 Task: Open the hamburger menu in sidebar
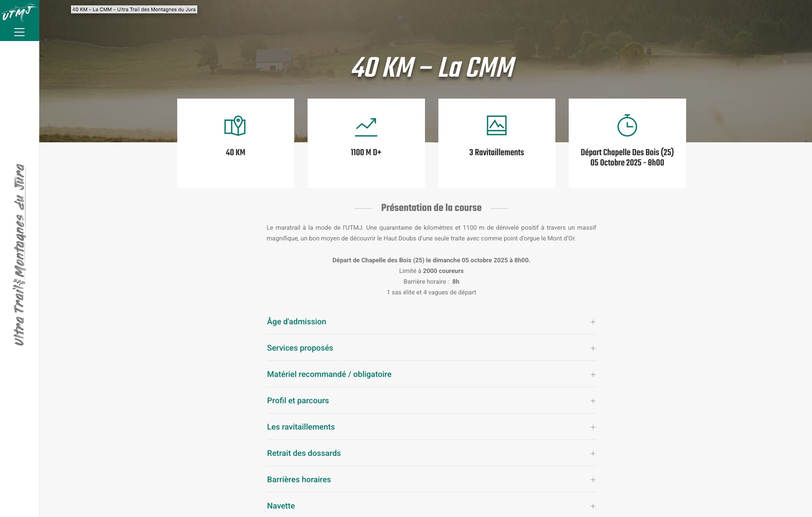[x=19, y=32]
